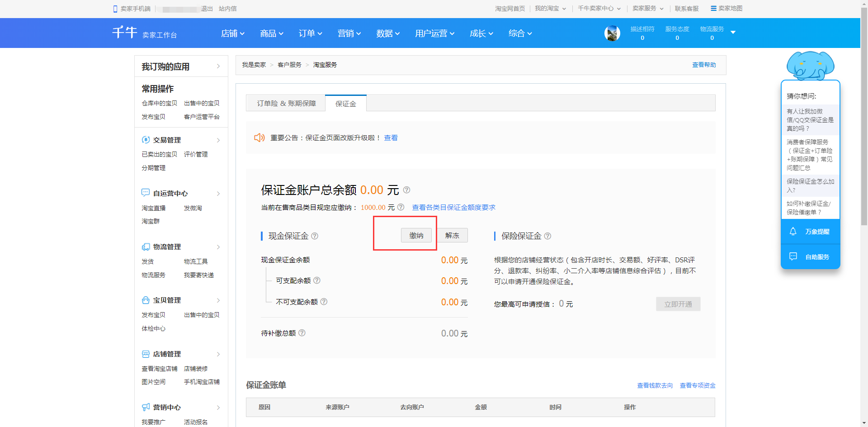This screenshot has width=868, height=427.
Task: Expand the 用户运营 navigation menu
Action: tap(435, 33)
